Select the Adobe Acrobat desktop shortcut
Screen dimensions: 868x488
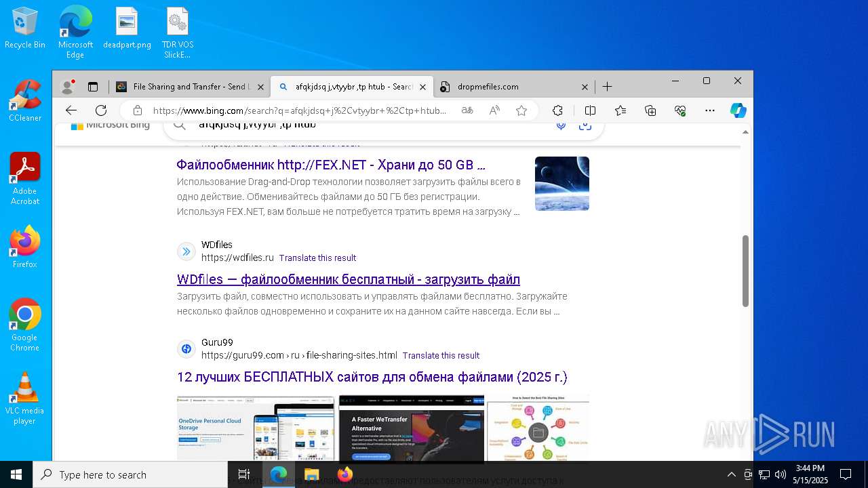tap(25, 179)
